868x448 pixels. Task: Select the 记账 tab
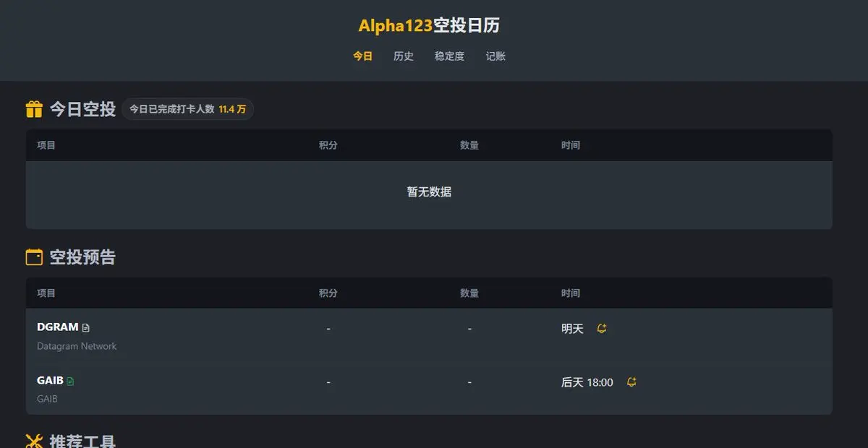pyautogui.click(x=495, y=56)
